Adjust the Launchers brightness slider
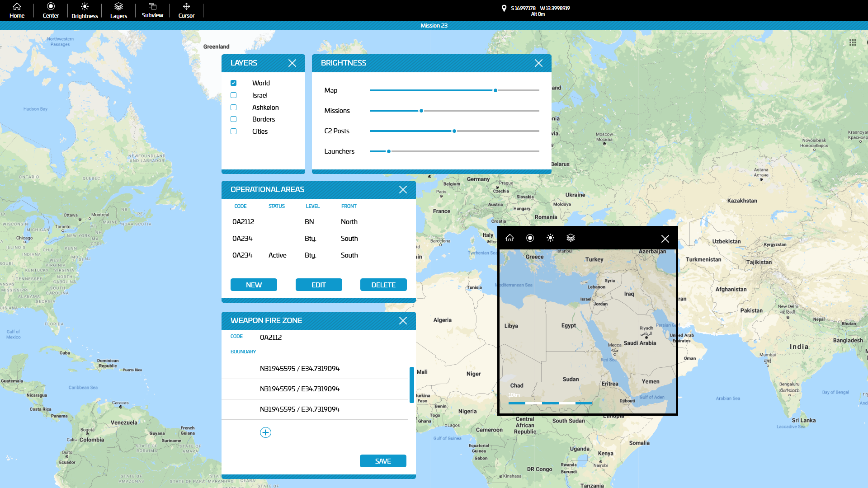868x488 pixels. [x=389, y=151]
